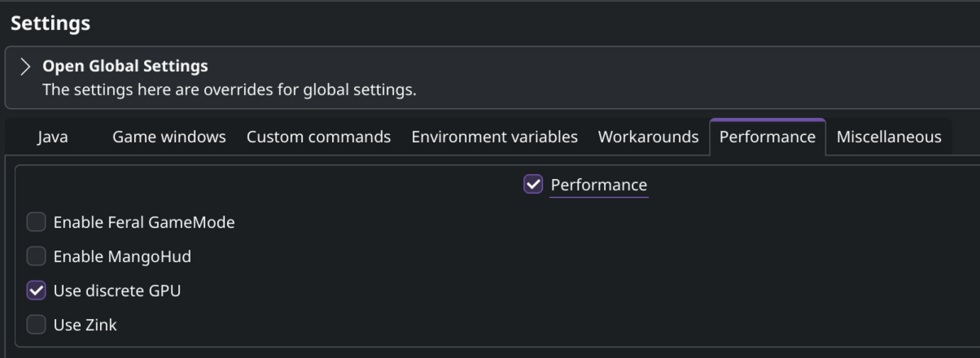Switch to the Java tab

click(x=52, y=137)
